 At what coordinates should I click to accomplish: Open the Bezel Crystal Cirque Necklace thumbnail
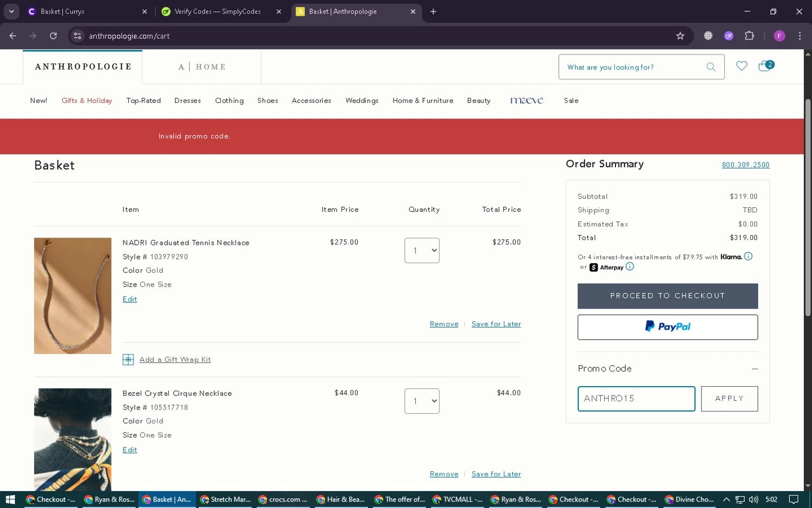[x=73, y=439]
